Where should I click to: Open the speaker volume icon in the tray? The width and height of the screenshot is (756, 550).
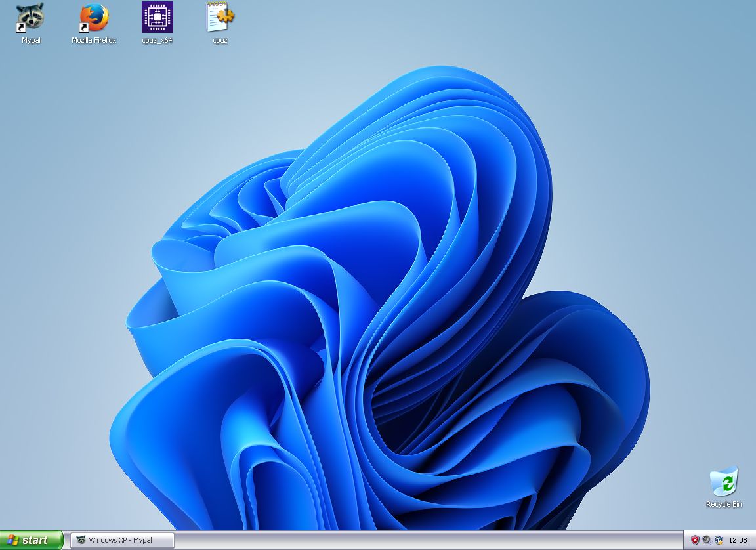pos(707,540)
